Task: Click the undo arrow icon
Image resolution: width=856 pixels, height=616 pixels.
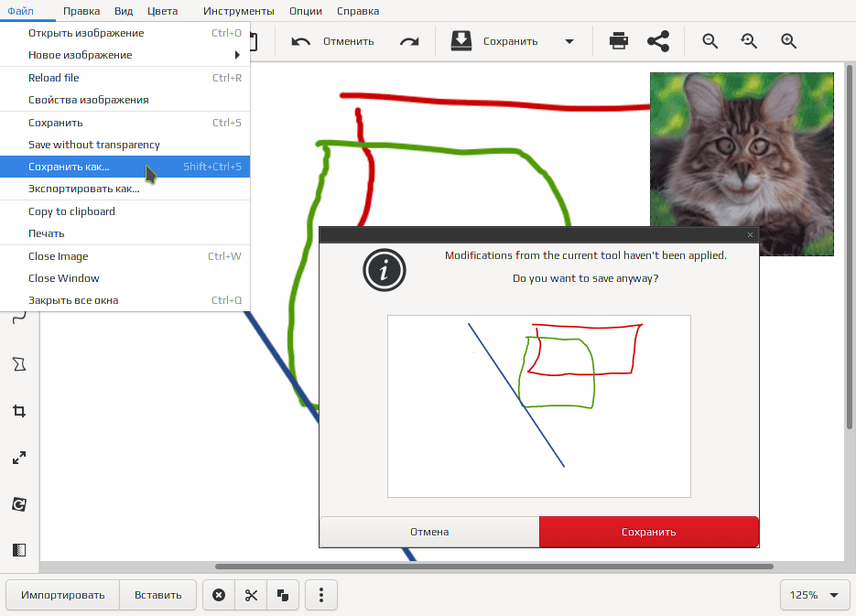Action: coord(301,41)
